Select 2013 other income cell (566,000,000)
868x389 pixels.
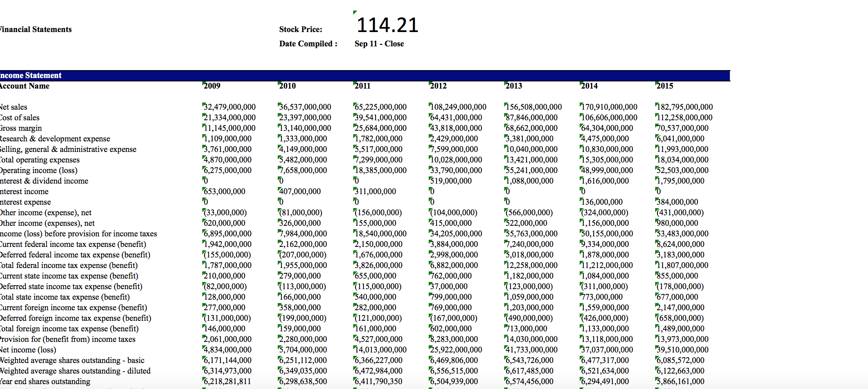529,213
